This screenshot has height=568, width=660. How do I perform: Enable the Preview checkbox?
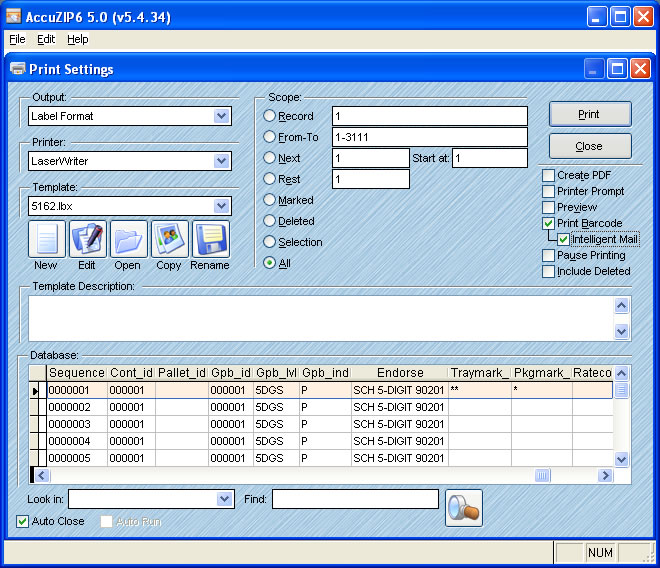(x=548, y=207)
